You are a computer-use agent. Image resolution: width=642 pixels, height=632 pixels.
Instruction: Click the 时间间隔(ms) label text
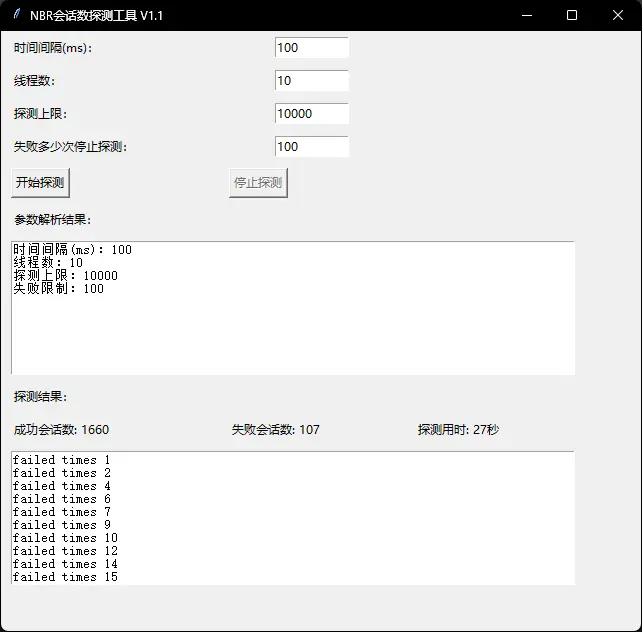(58, 48)
